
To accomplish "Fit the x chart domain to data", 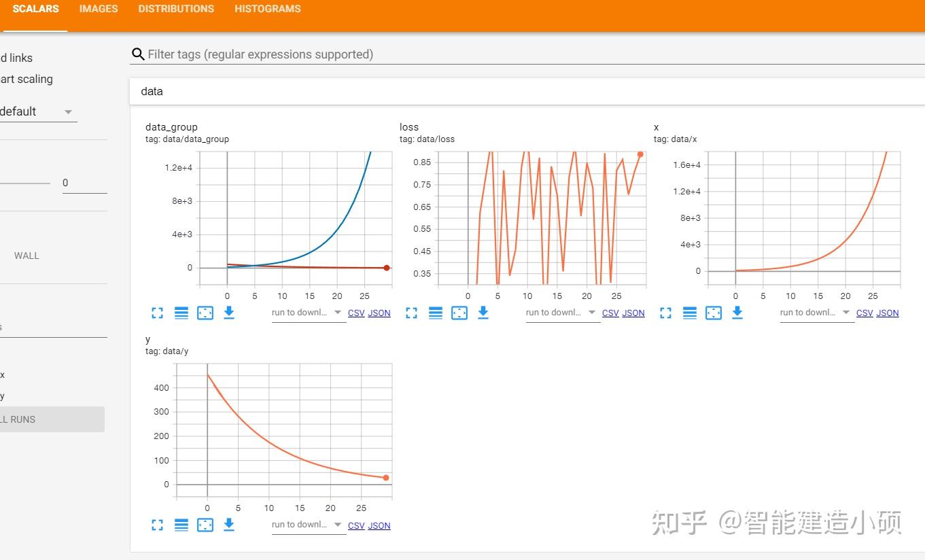I will (713, 313).
